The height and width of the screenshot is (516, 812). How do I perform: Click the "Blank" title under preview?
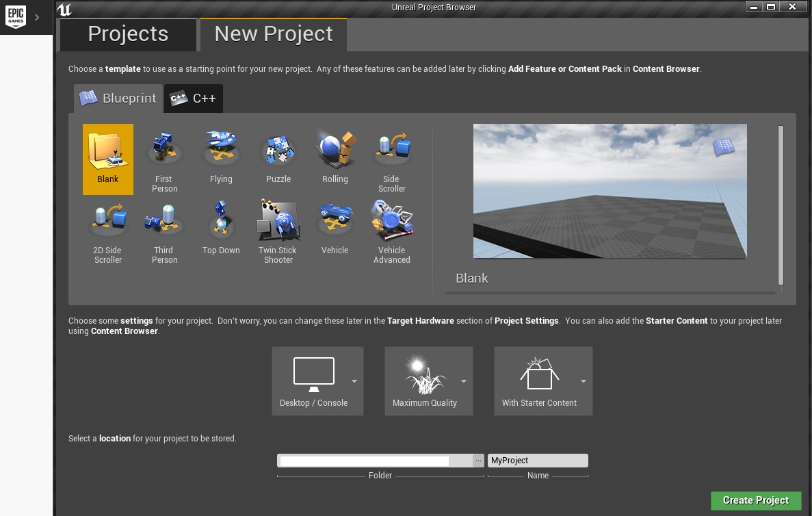(472, 279)
